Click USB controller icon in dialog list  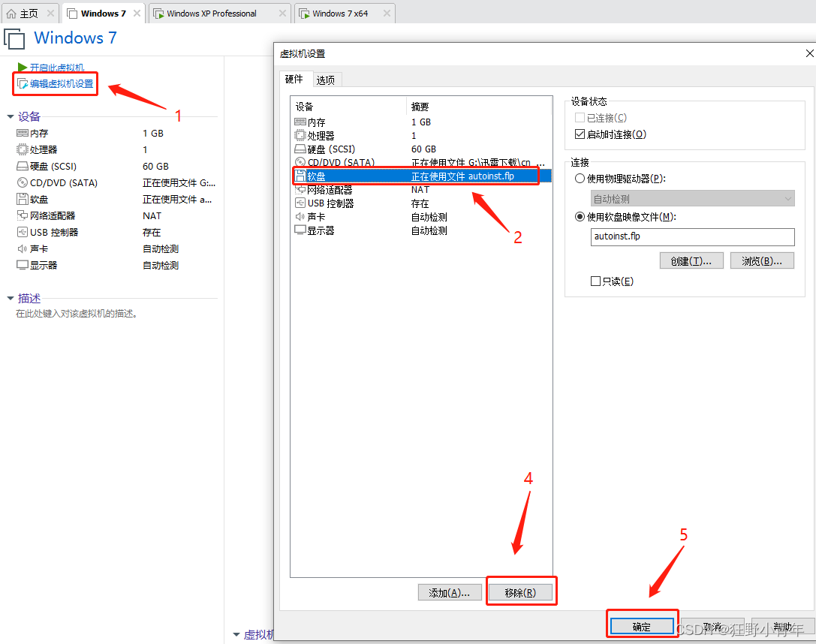tap(300, 203)
